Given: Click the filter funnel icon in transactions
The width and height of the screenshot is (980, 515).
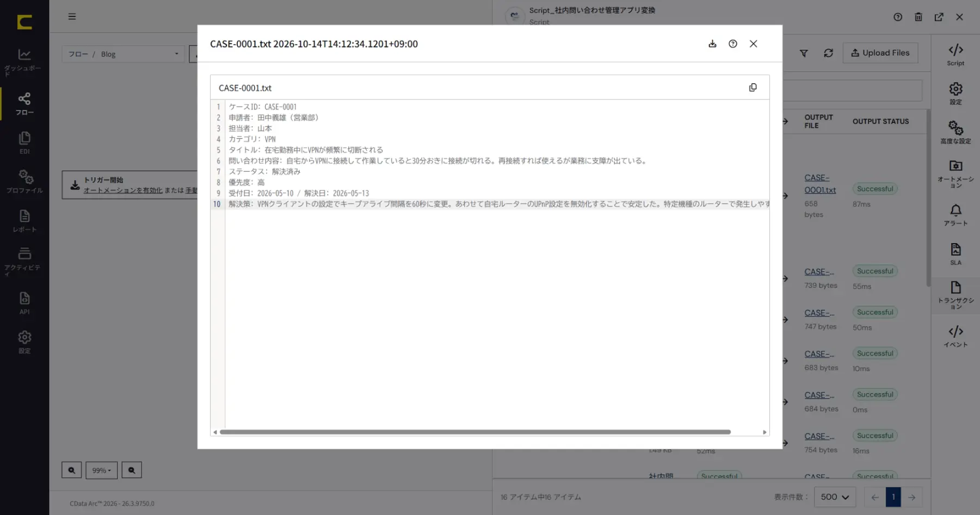Looking at the screenshot, I should 804,53.
